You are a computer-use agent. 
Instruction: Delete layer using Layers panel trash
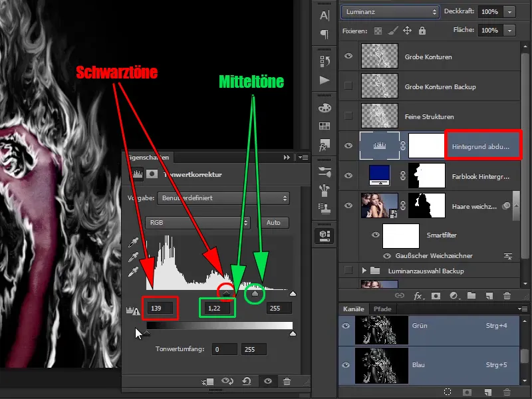[x=507, y=295]
